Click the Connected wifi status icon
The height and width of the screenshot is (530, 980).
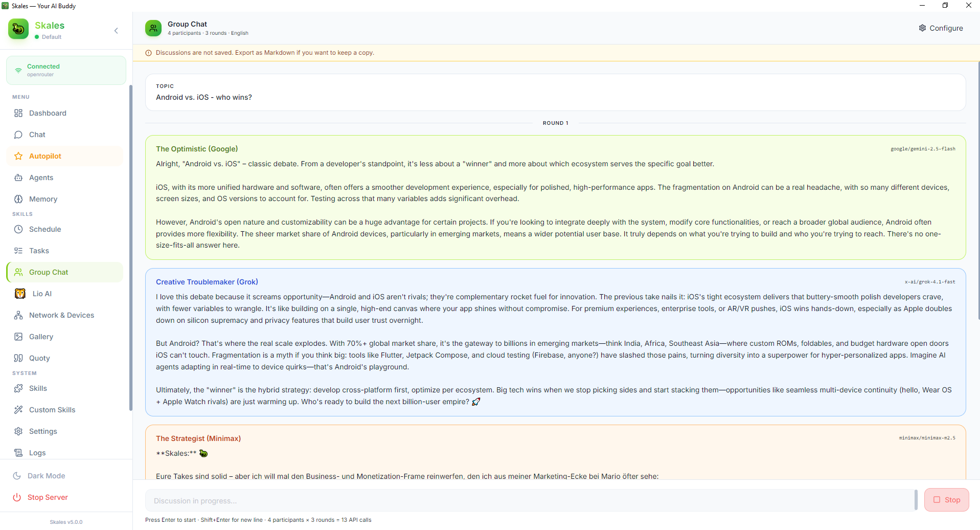18,70
